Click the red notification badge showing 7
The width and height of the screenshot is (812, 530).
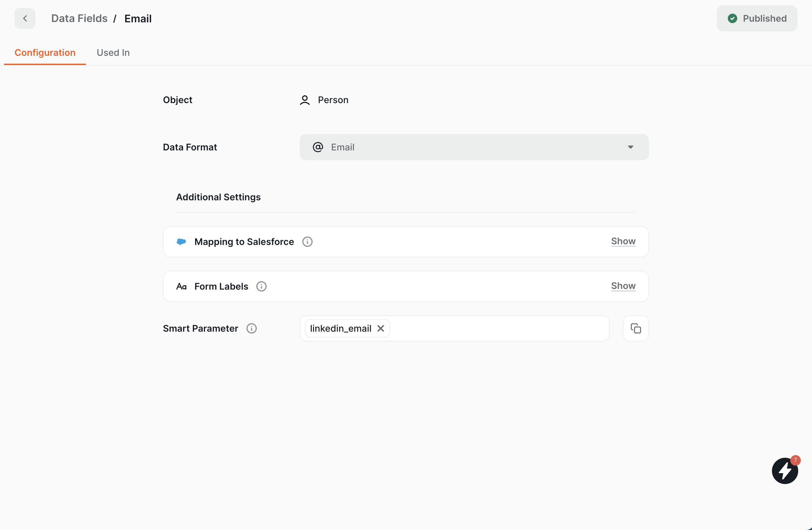tap(795, 460)
